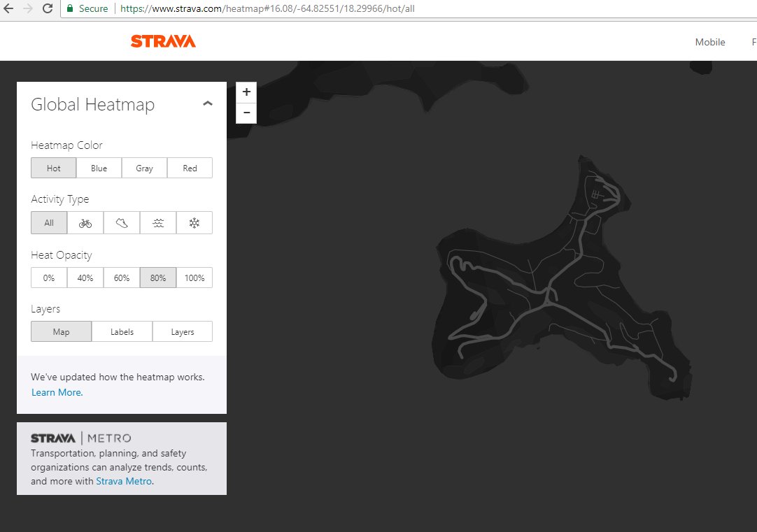Set heat opacity to 60%
The image size is (757, 532).
[122, 278]
